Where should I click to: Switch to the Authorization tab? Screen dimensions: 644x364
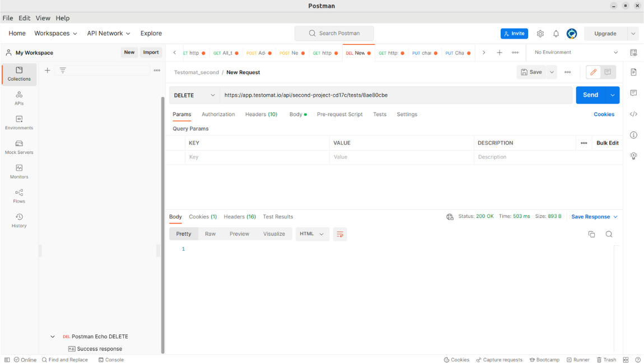coord(218,114)
